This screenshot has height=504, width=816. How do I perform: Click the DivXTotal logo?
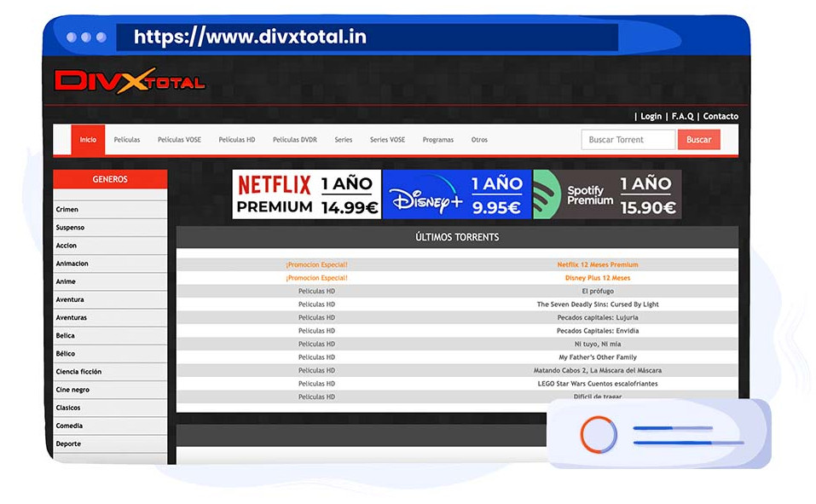(x=130, y=81)
